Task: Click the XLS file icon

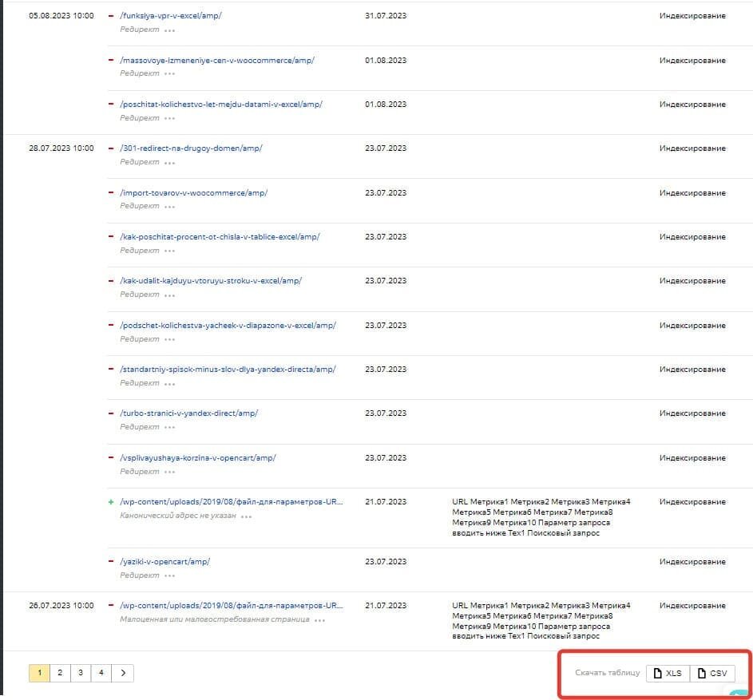Action: click(658, 673)
